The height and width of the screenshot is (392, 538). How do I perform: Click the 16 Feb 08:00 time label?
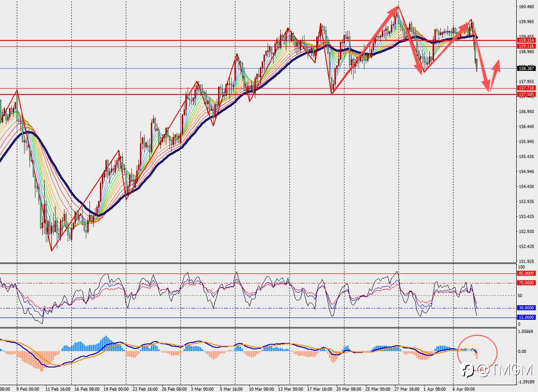point(87,389)
